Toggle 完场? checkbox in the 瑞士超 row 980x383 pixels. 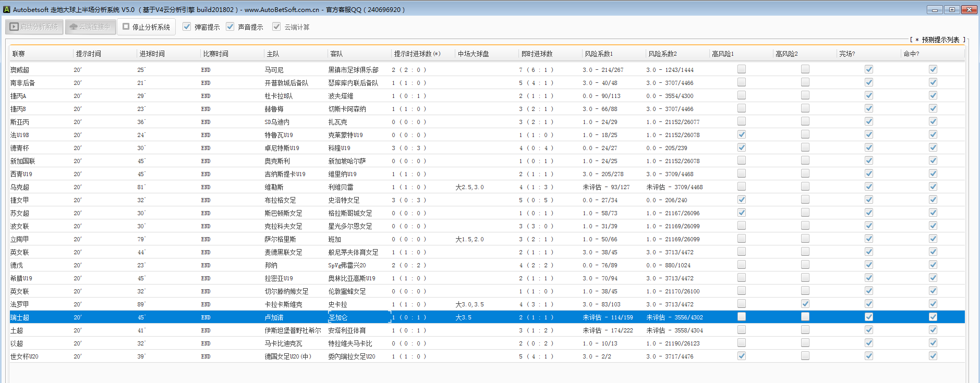869,317
